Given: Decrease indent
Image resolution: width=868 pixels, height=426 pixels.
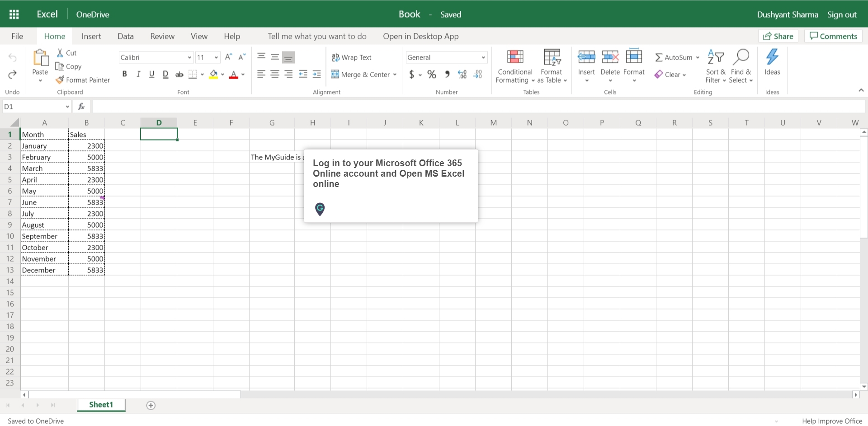Looking at the screenshot, I should [x=303, y=74].
